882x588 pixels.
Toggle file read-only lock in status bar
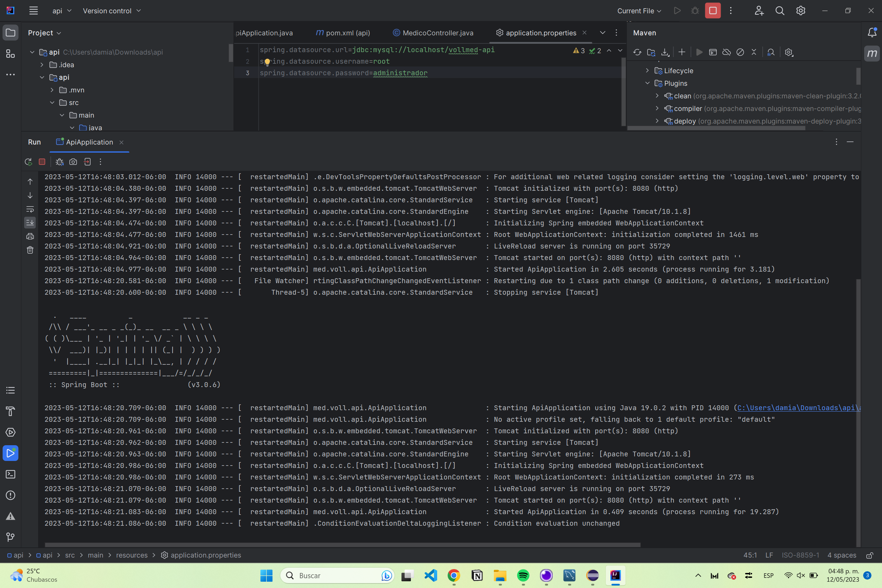pyautogui.click(x=870, y=555)
